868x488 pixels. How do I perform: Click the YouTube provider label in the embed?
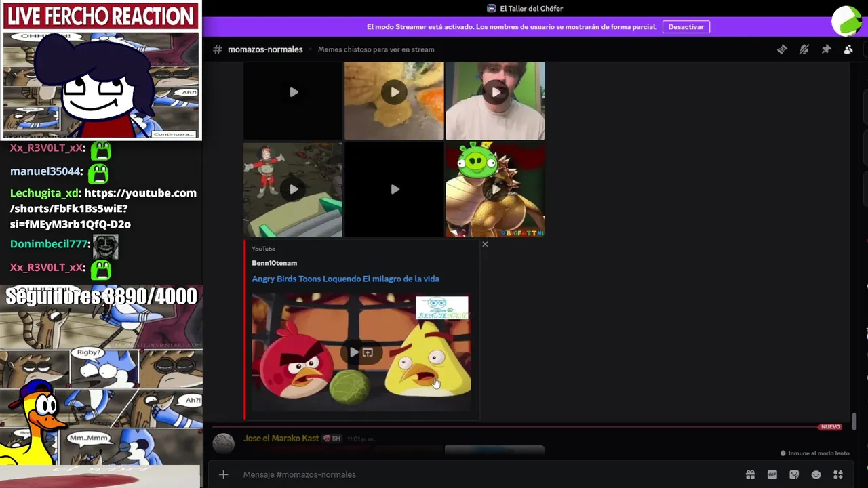pos(263,249)
